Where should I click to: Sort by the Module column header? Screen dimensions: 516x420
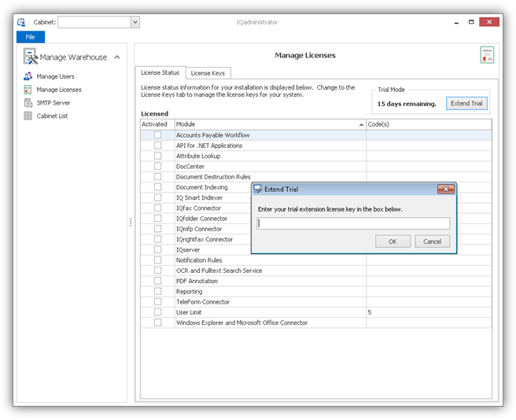(x=270, y=124)
